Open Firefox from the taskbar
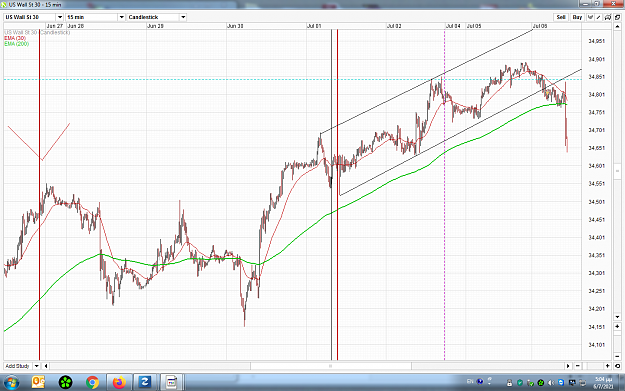Screen dimensions: 625x391 pyautogui.click(x=119, y=383)
